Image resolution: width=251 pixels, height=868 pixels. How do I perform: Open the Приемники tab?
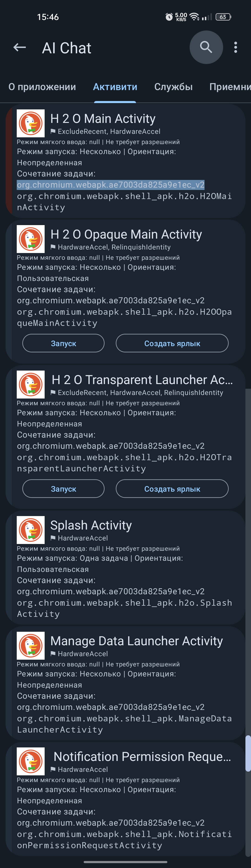230,87
